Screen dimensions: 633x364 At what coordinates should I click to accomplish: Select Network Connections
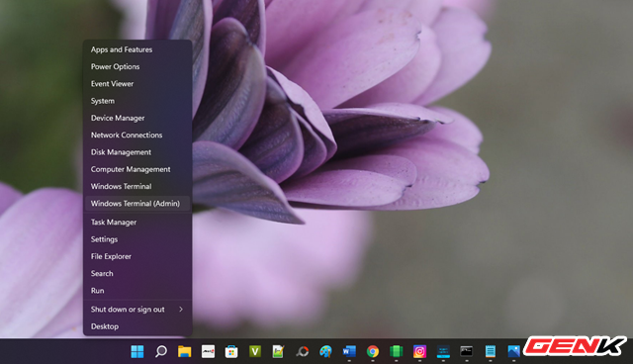tap(137, 135)
